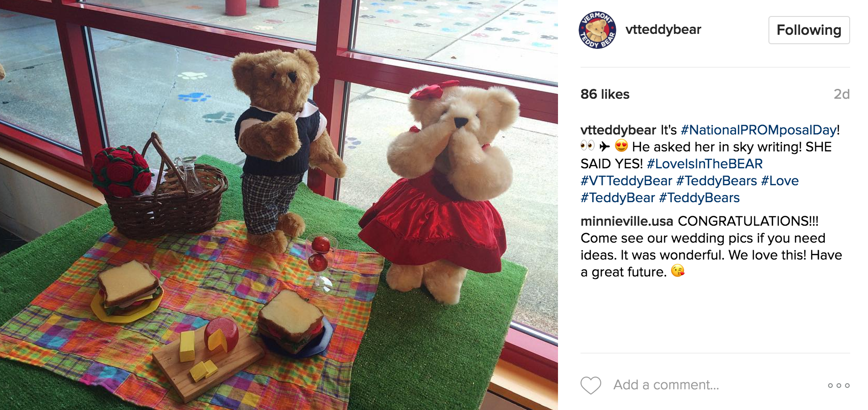The height and width of the screenshot is (410, 868).
Task: Click the Add a comment field
Action: 666,385
